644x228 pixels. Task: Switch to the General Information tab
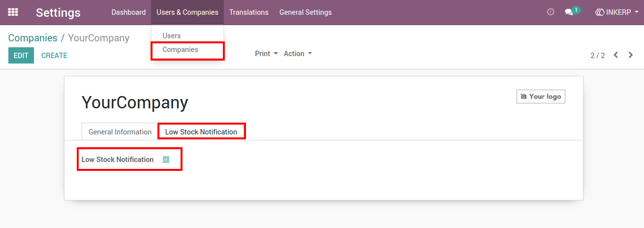[120, 132]
